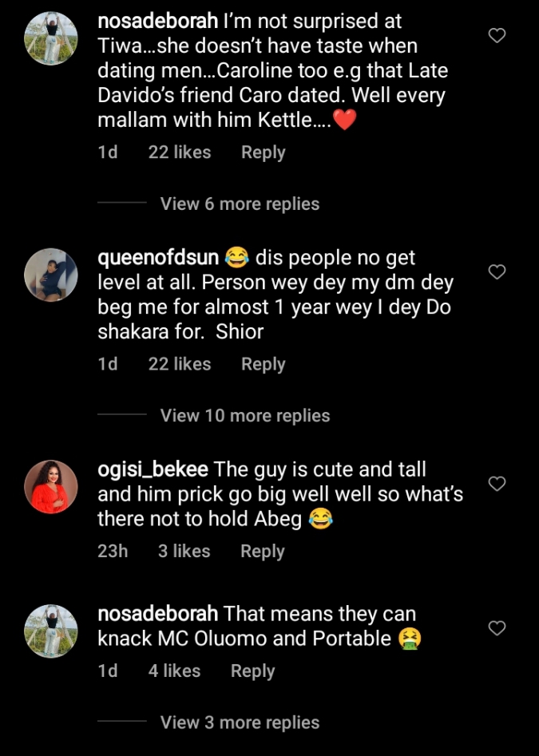Expand View 6 more replies
539x756 pixels.
pos(240,204)
